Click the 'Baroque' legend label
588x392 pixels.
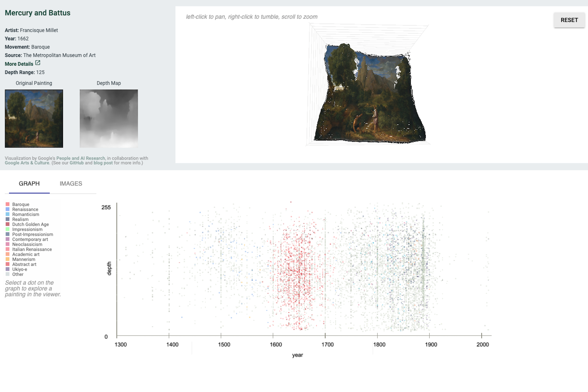pos(21,204)
